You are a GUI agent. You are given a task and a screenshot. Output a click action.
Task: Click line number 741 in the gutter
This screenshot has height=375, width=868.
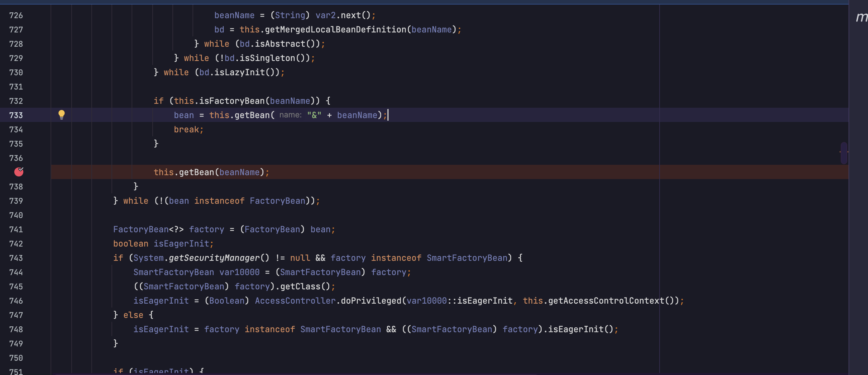pyautogui.click(x=16, y=230)
